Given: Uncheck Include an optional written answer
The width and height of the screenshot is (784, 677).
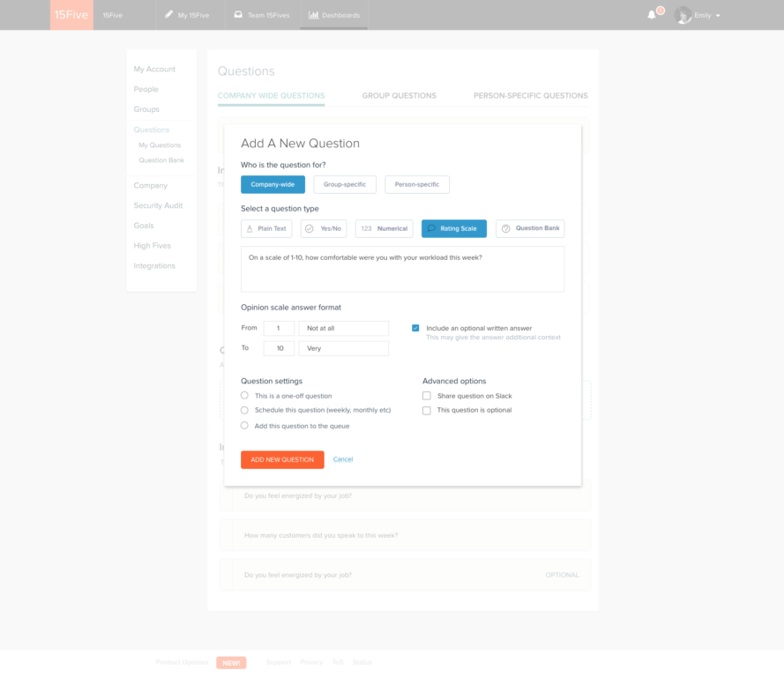Looking at the screenshot, I should pyautogui.click(x=416, y=328).
